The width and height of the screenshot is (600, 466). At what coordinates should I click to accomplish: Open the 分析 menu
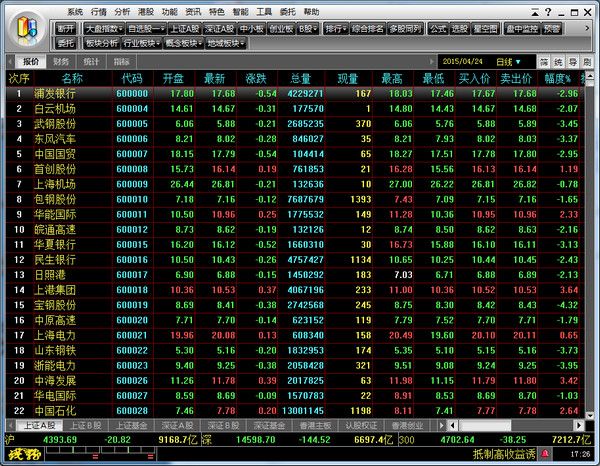pos(122,12)
